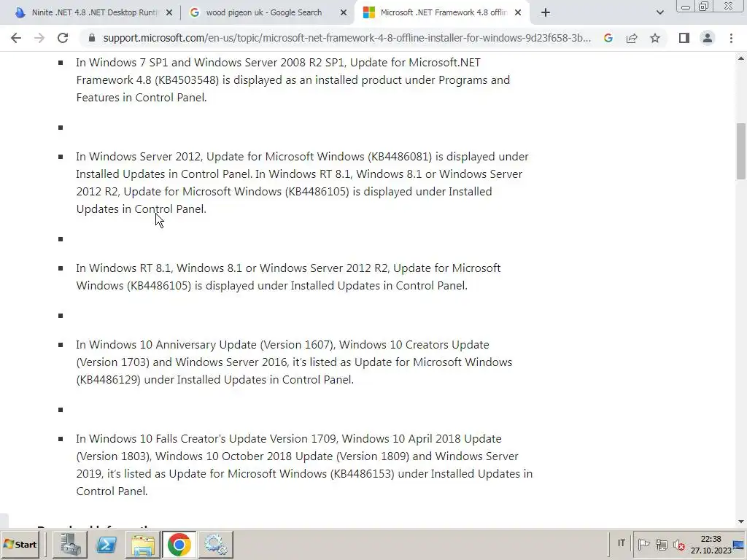The image size is (747, 560).
Task: Click the IT language indicator
Action: click(x=622, y=543)
